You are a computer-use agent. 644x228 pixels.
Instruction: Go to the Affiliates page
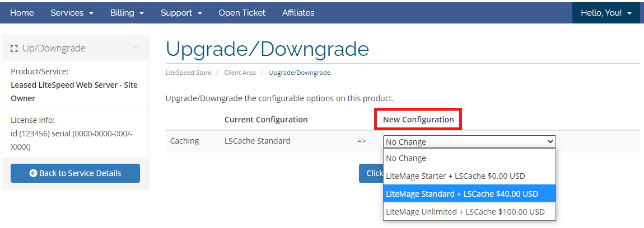[x=298, y=12]
